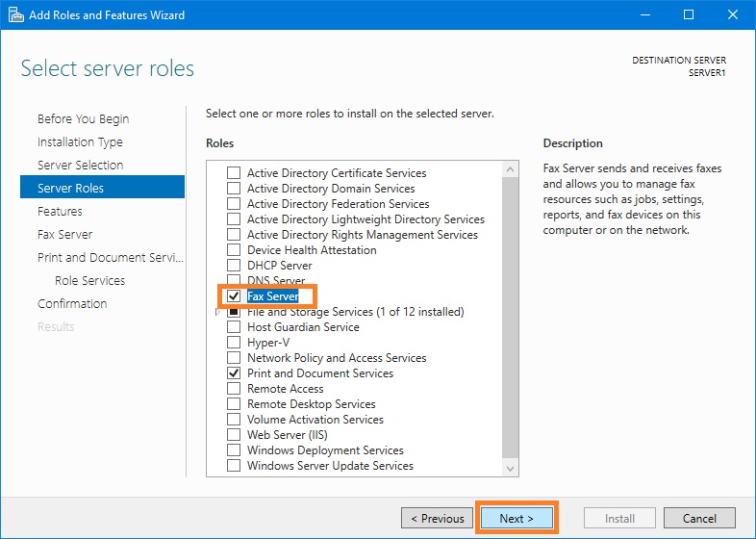The height and width of the screenshot is (539, 756).
Task: Enable the Hyper-V role checkbox
Action: [234, 342]
